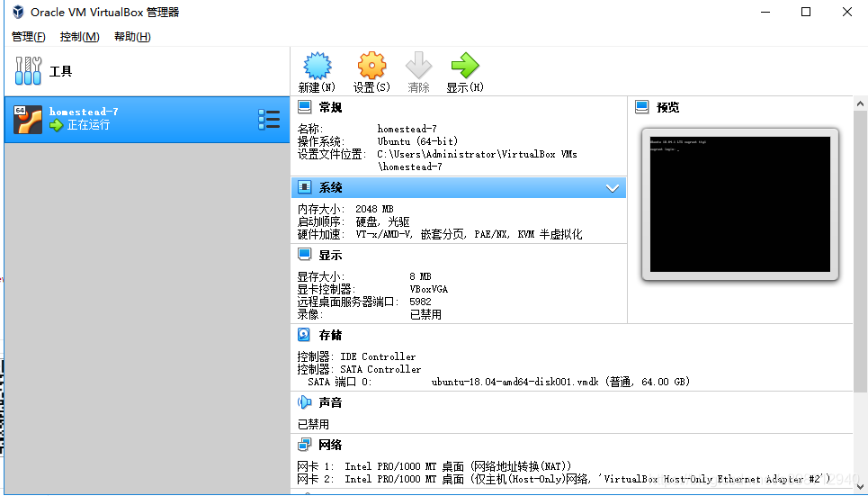
Task: Click the green running-state arrow icon
Action: coord(56,125)
